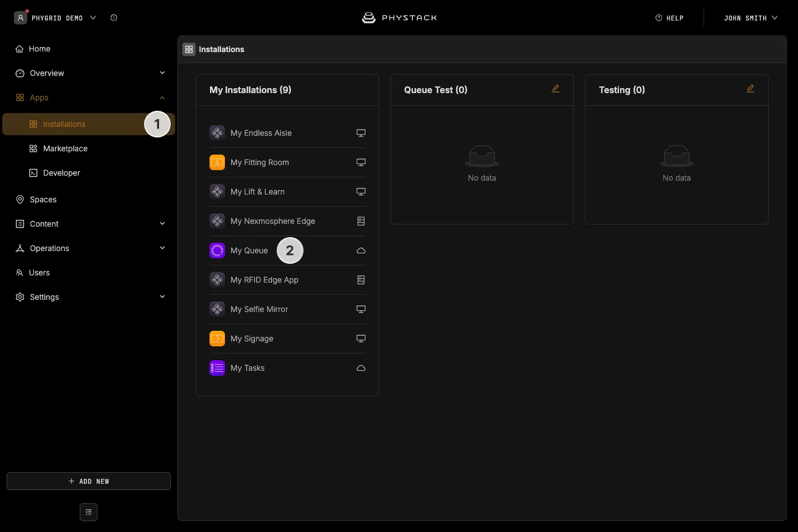Open the My Selfie Mirror installation
Viewport: 798px width, 532px height.
tap(288, 309)
